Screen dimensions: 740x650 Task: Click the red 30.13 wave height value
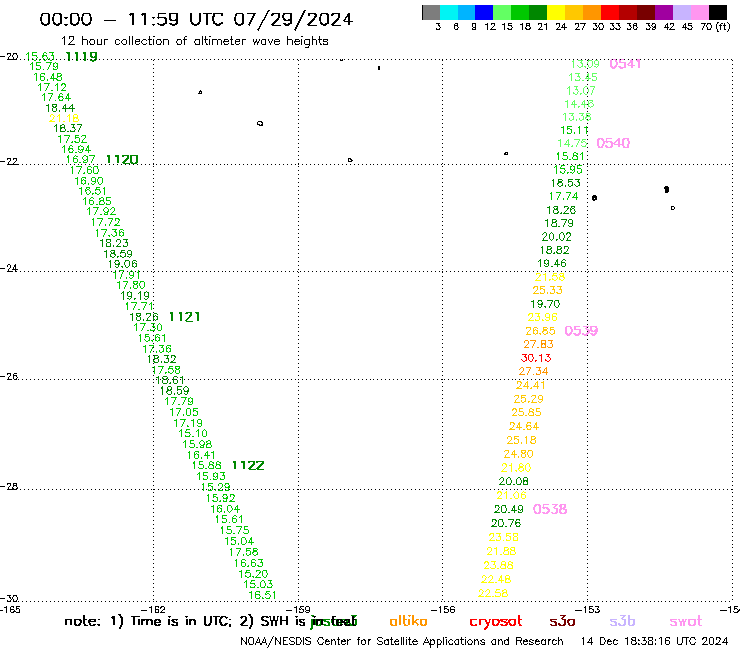click(x=536, y=358)
